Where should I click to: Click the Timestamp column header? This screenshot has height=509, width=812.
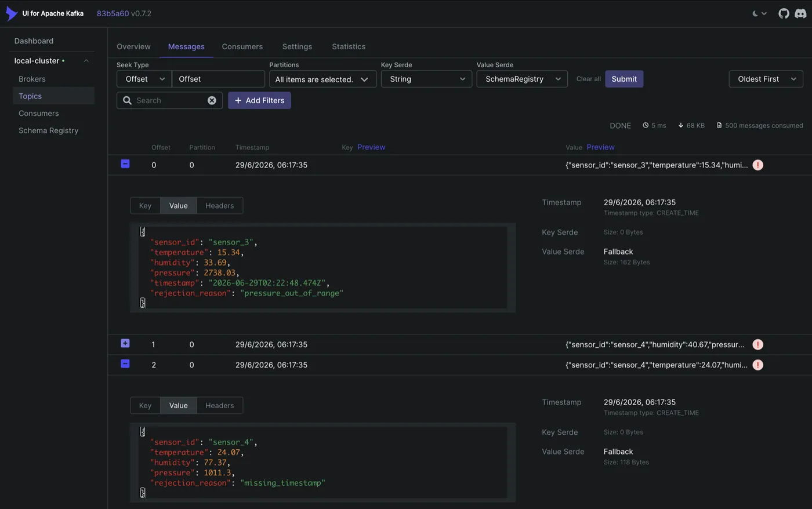click(252, 148)
